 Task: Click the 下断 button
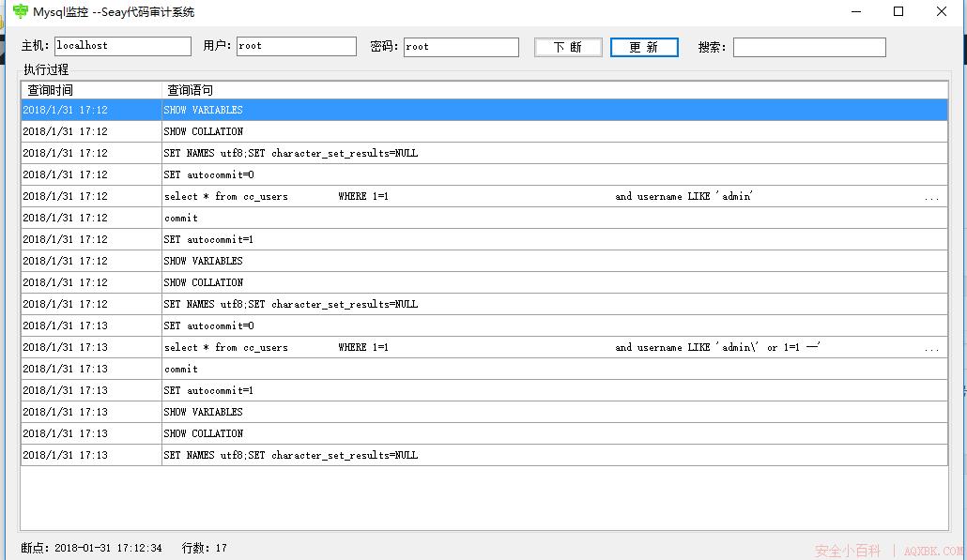point(568,48)
